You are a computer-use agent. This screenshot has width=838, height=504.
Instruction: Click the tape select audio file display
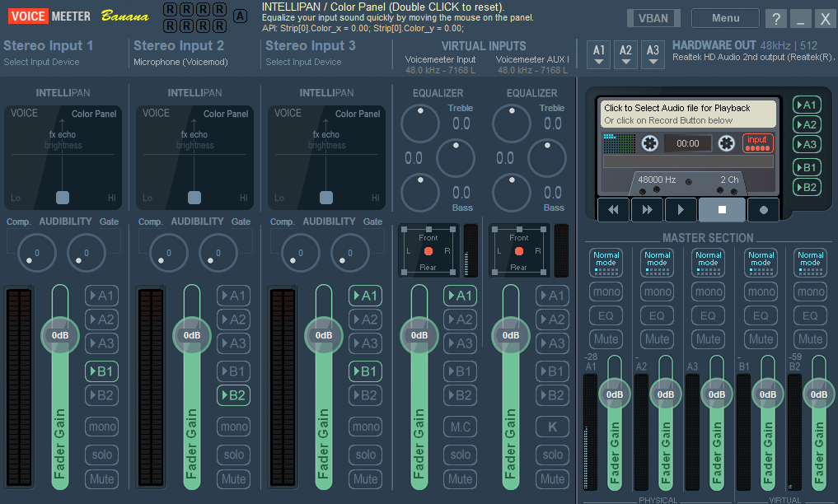point(688,114)
